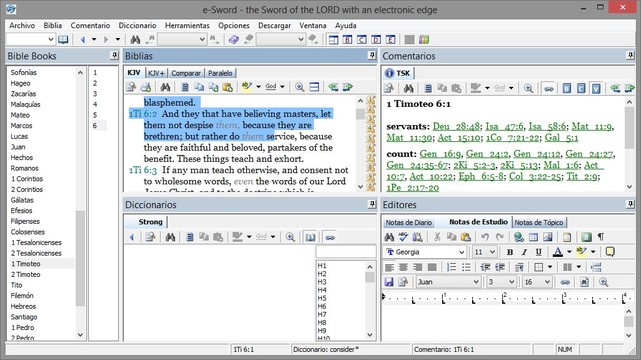Show the Editor layout via the E icon
Screen dimensions: 641x360
(391, 40)
